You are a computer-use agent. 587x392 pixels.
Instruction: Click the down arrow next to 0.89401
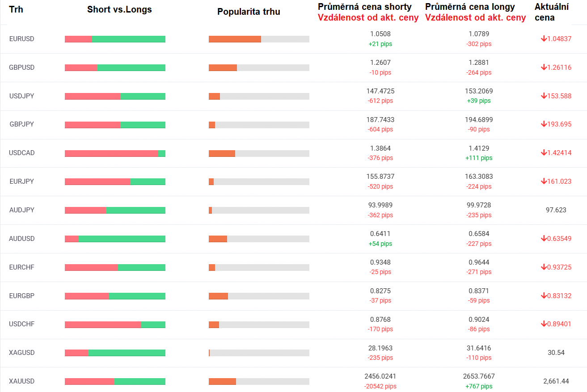[x=544, y=324]
